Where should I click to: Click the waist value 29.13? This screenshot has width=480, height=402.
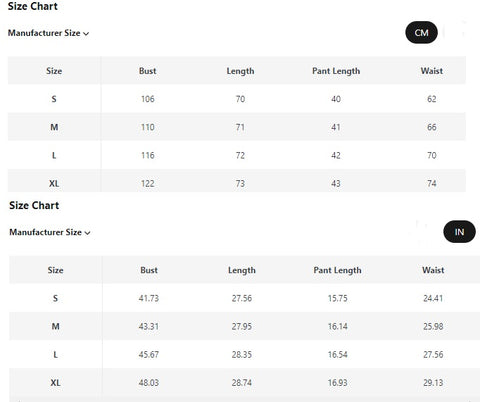coord(433,383)
